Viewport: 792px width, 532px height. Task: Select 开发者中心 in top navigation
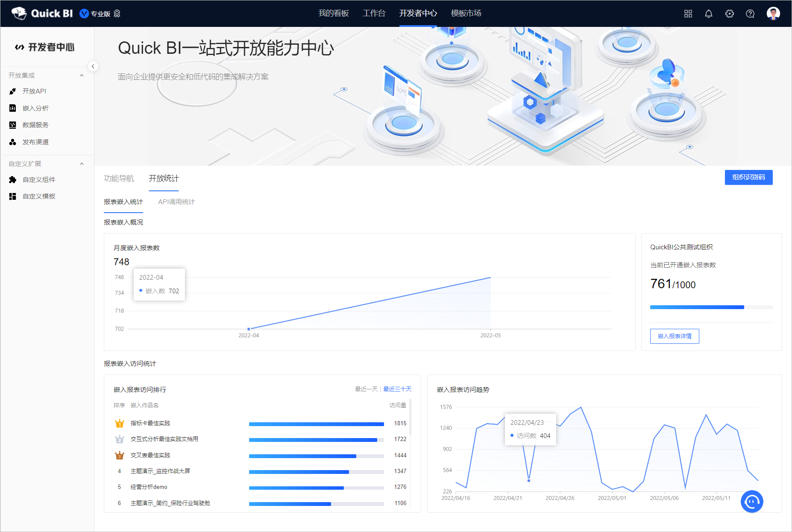click(418, 13)
